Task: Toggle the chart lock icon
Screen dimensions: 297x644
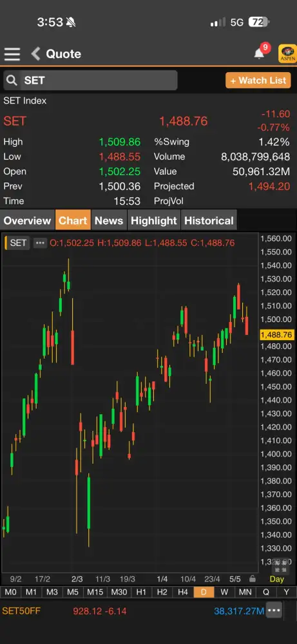Action: [x=252, y=579]
